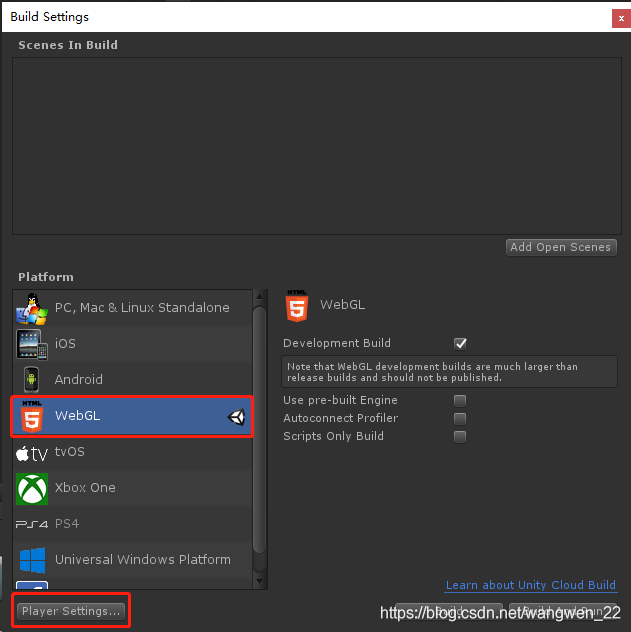This screenshot has height=632, width=631.
Task: Click the platform list scroll down arrow
Action: (x=259, y=581)
